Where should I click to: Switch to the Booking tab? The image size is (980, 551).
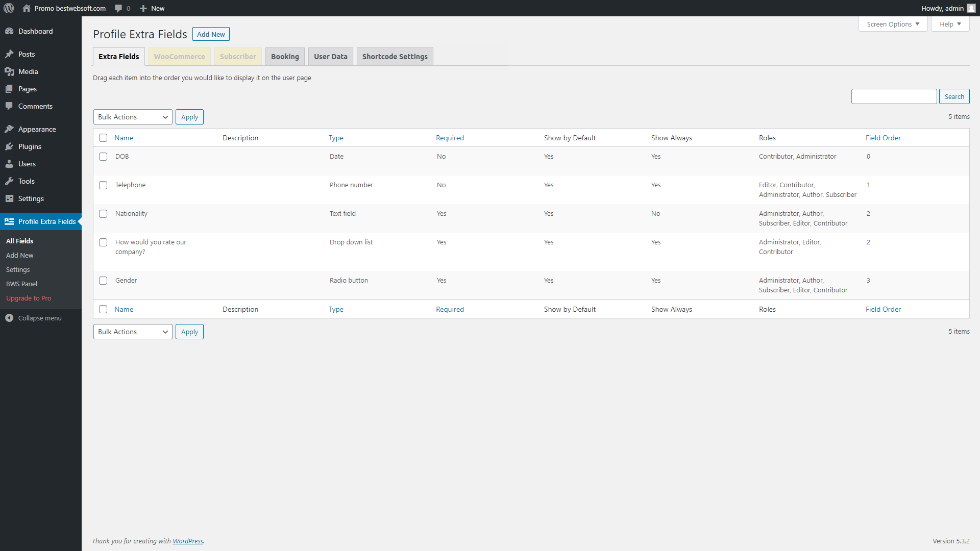[x=285, y=56]
